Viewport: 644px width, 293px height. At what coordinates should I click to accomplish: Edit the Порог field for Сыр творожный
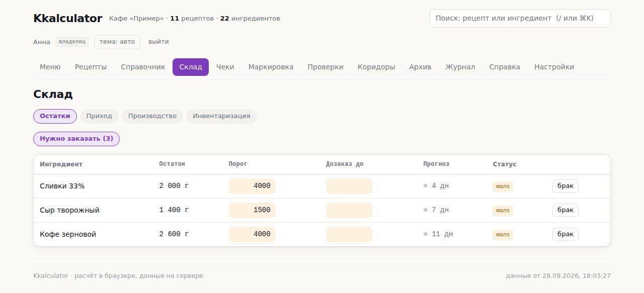pyautogui.click(x=252, y=210)
